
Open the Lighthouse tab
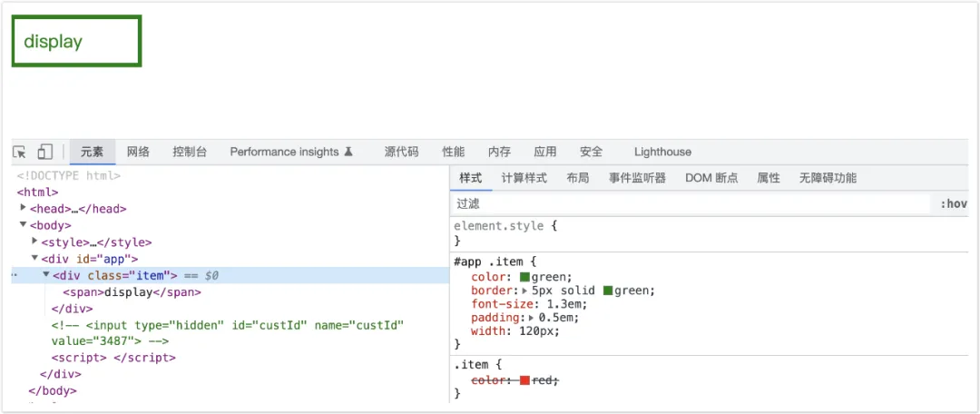662,152
